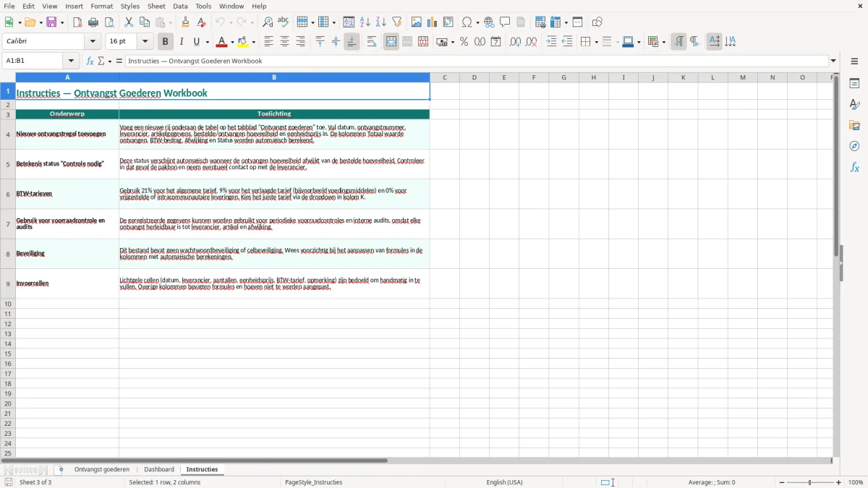Click the zoom in plus button
The width and height of the screenshot is (868, 488).
[839, 482]
